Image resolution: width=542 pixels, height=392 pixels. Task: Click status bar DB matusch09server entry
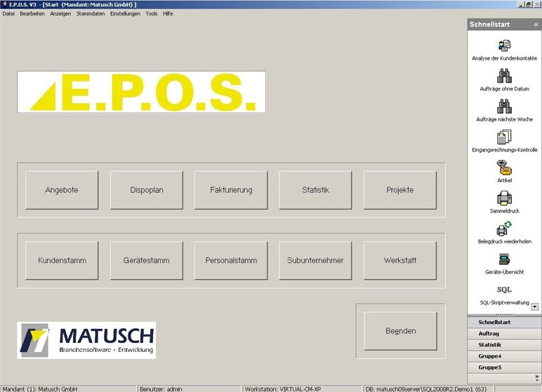[428, 389]
